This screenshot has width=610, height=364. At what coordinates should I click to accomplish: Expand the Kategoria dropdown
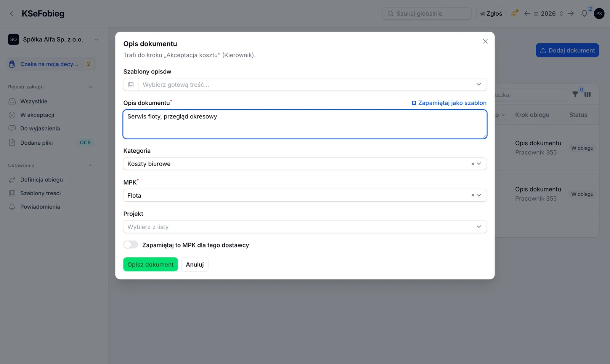(x=479, y=164)
